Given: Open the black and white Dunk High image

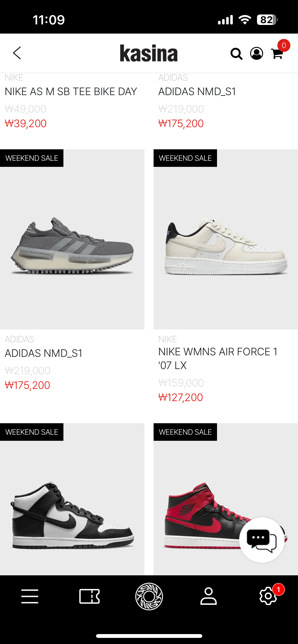Looking at the screenshot, I should point(72,499).
